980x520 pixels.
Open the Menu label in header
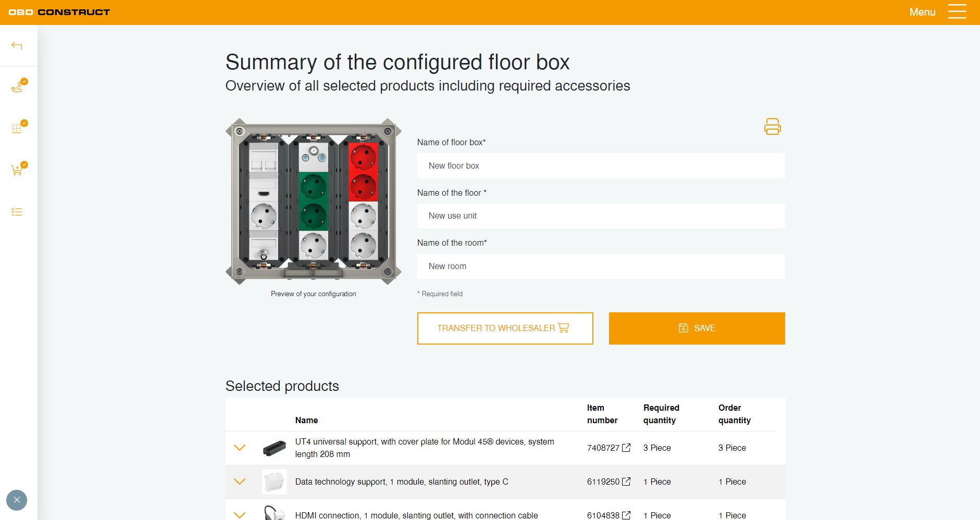922,12
